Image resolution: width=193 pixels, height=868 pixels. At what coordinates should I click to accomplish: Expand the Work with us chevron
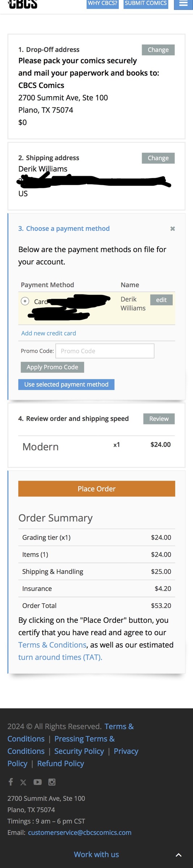[x=179, y=855]
